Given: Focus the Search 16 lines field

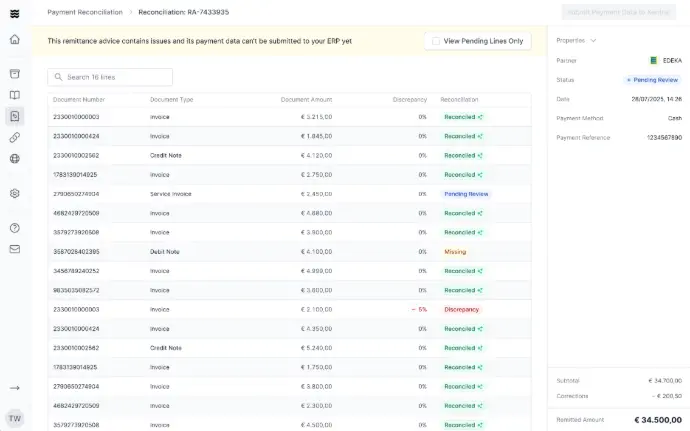Looking at the screenshot, I should (110, 77).
